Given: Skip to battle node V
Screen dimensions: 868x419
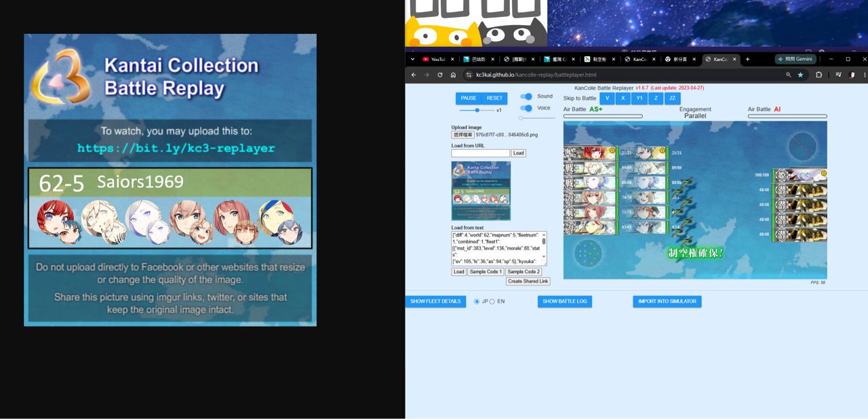Looking at the screenshot, I should [x=608, y=98].
